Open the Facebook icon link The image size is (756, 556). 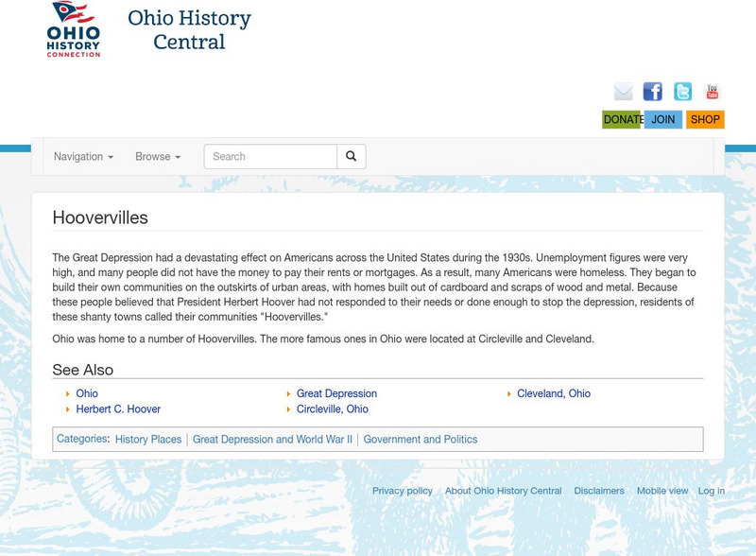click(x=653, y=92)
